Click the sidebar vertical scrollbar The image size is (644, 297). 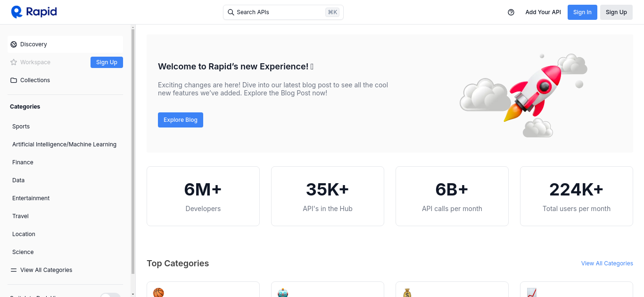coord(133,151)
